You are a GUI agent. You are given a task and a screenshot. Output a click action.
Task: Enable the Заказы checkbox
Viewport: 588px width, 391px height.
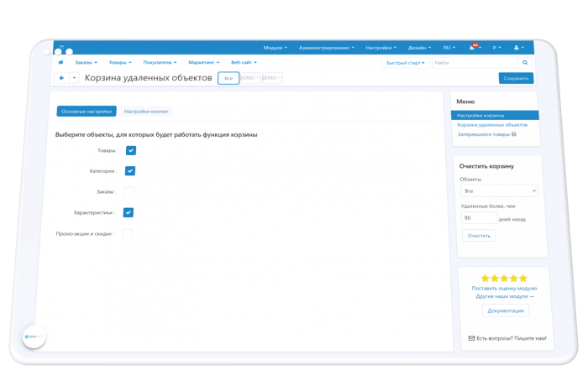tap(129, 192)
